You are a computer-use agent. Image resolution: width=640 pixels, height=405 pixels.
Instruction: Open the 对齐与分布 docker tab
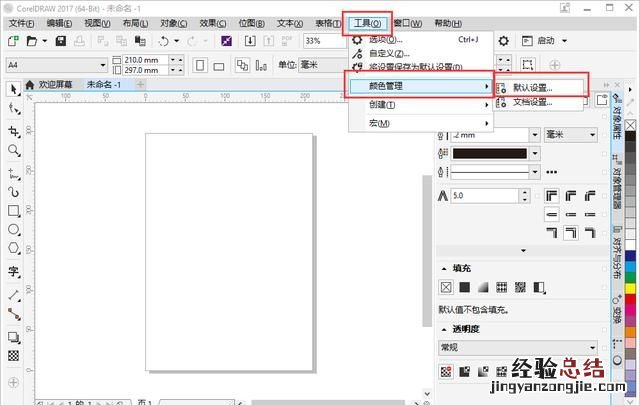[x=617, y=252]
